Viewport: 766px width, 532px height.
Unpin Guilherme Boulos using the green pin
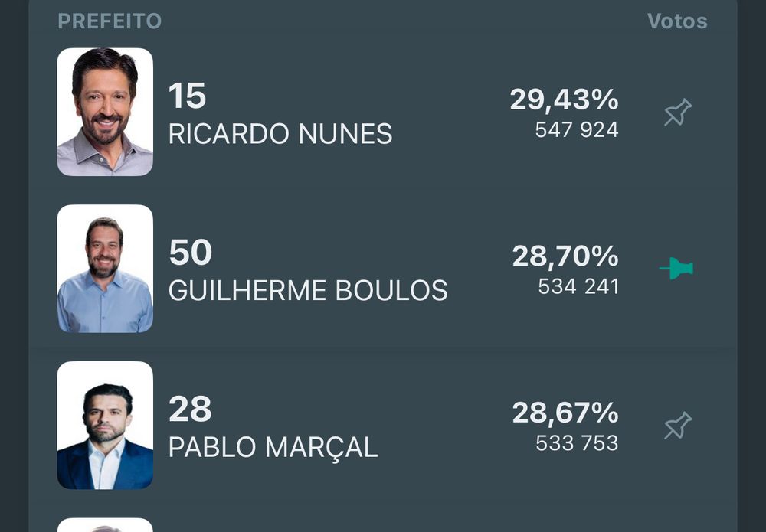676,269
